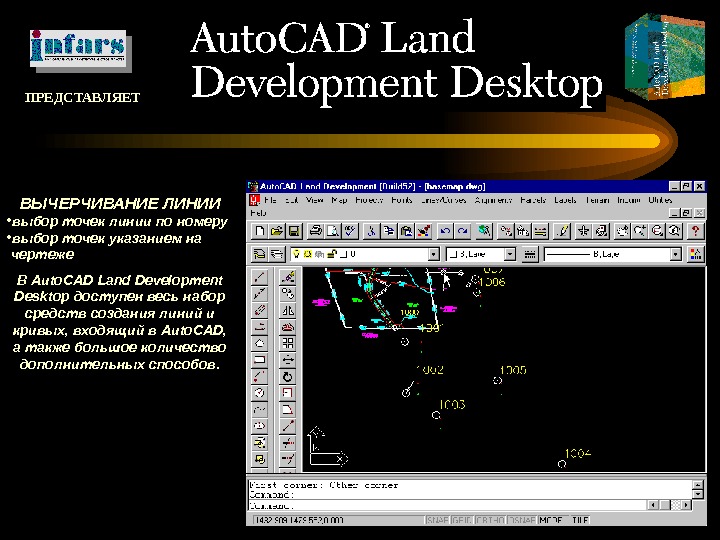This screenshot has height=540, width=720.
Task: Click the Linetype icon button
Action: pyautogui.click(x=529, y=254)
